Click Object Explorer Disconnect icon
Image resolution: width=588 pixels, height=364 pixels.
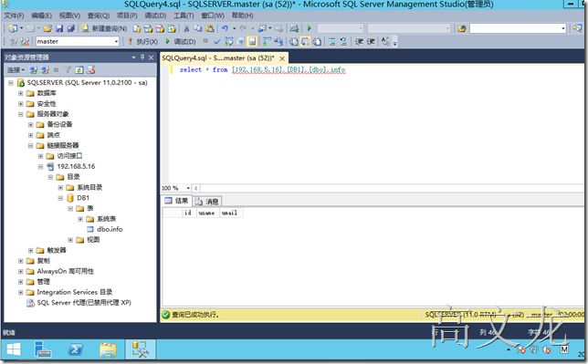45,69
